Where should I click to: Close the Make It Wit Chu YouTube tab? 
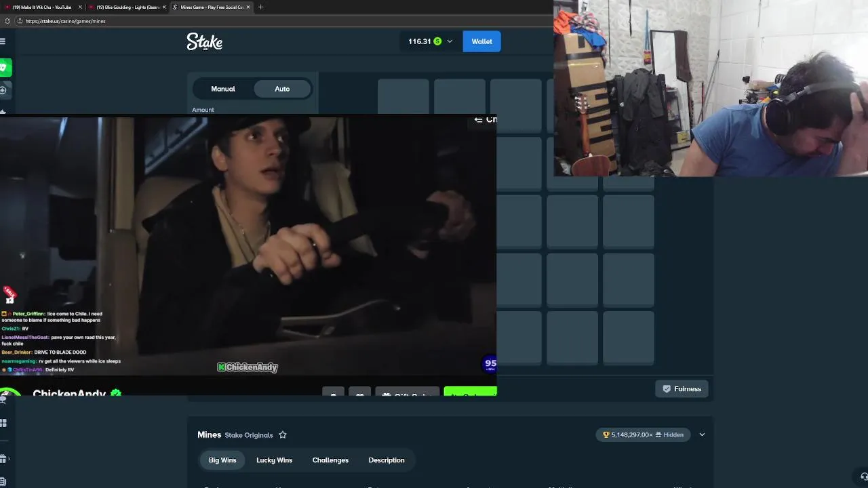click(x=80, y=7)
